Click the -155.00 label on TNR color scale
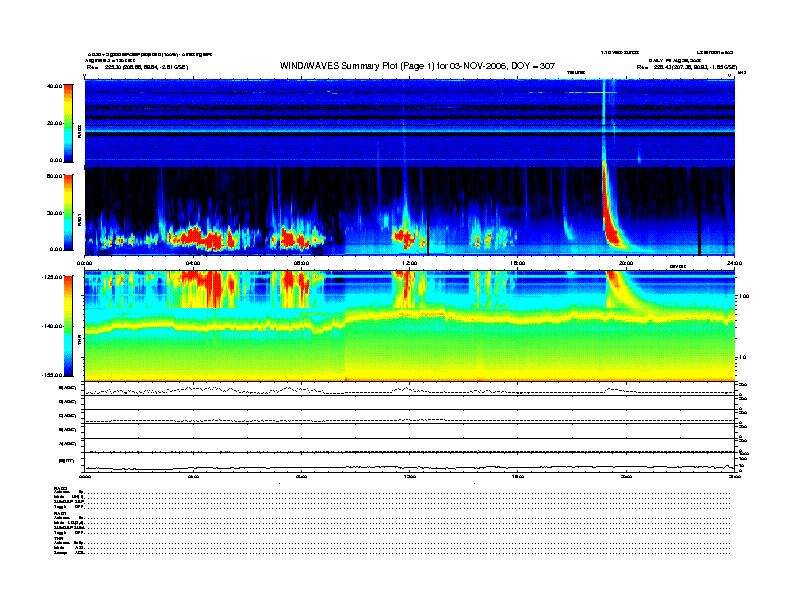Image resolution: width=792 pixels, height=612 pixels. [x=52, y=375]
